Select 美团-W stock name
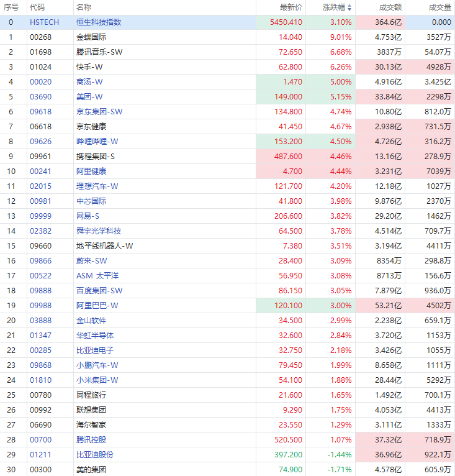Viewport: 455px width, 476px height. (89, 97)
